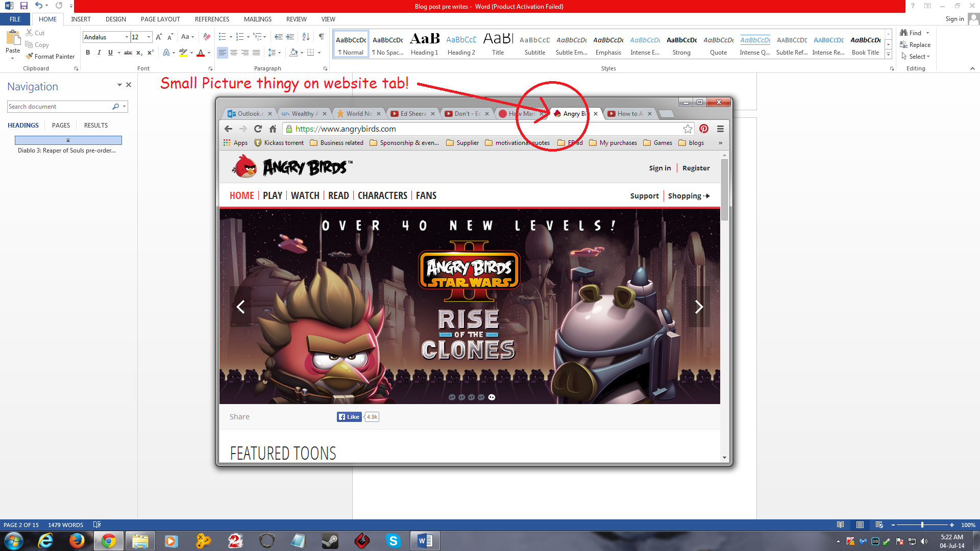Clear all formatting with the eraser icon
The width and height of the screenshot is (980, 551).
click(206, 37)
